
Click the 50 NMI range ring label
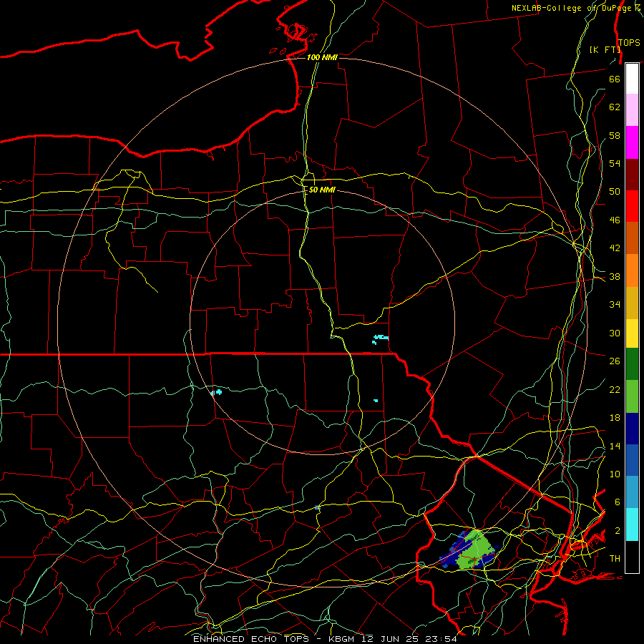tap(321, 190)
